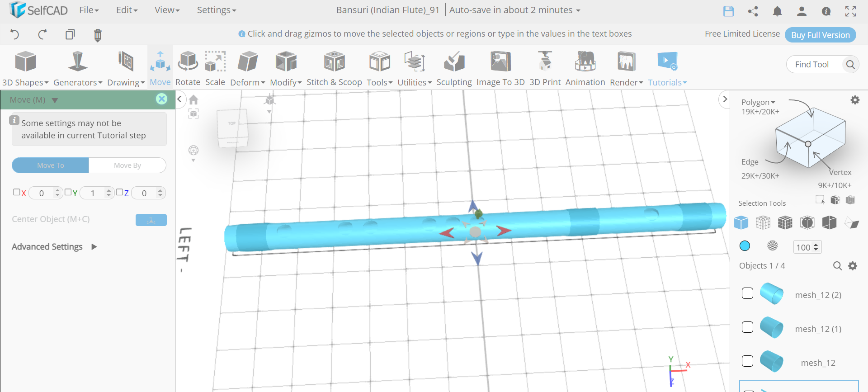Click the blue object color swatch
The width and height of the screenshot is (868, 392).
coord(745,246)
